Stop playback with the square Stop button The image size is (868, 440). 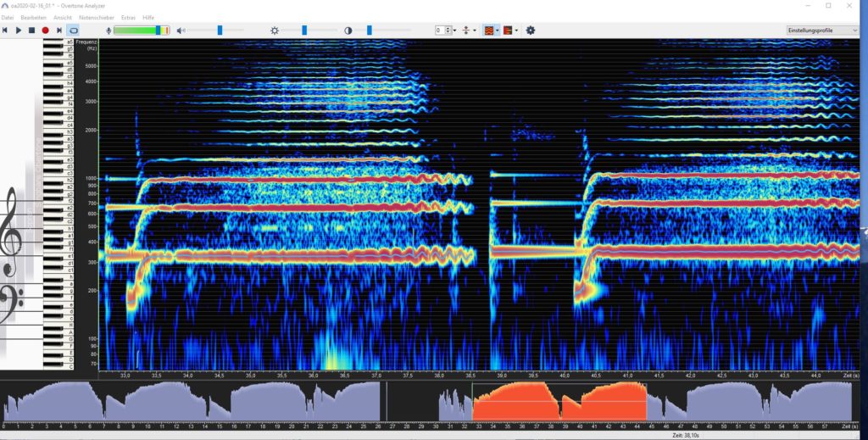[x=32, y=31]
